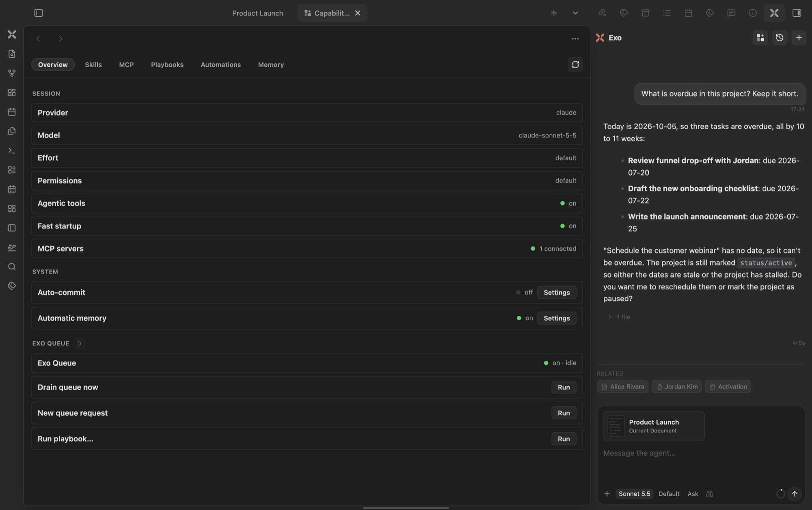Switch to the Playbooks tab

[x=167, y=65]
